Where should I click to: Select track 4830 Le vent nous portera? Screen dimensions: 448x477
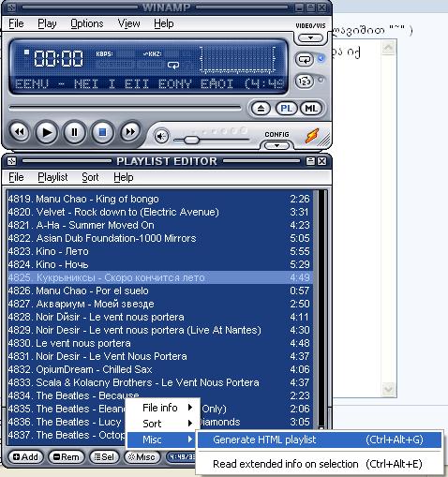click(159, 343)
